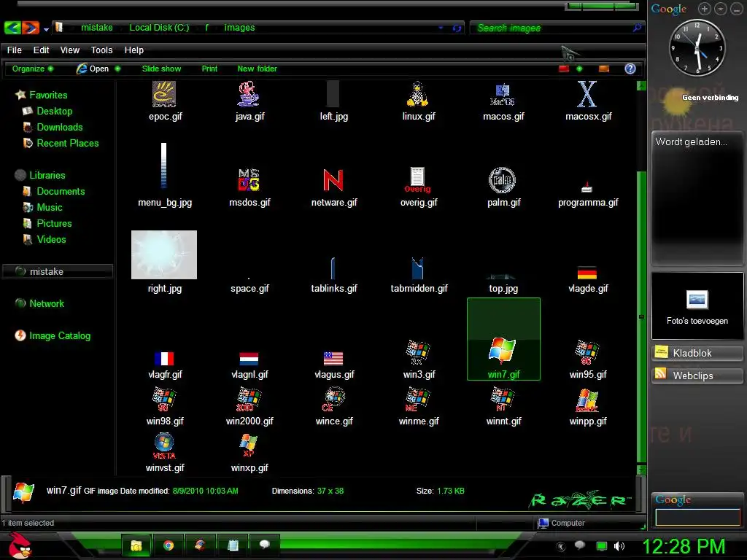This screenshot has height=560, width=747.
Task: Select the netware.gif red N icon
Action: (x=333, y=180)
